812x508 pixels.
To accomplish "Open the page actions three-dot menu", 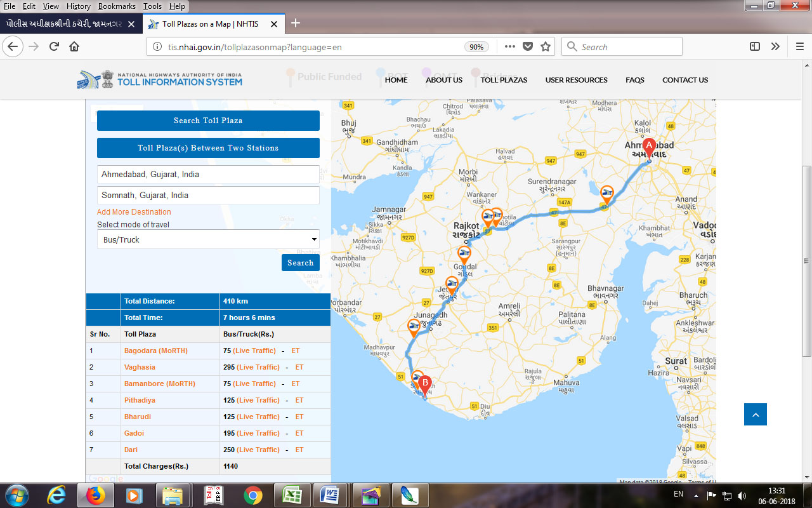I will coord(510,46).
